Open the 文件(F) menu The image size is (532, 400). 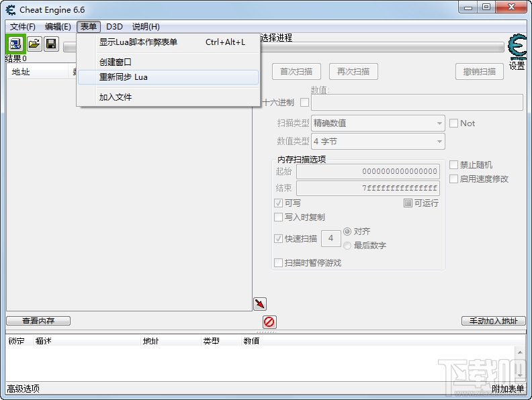point(22,26)
